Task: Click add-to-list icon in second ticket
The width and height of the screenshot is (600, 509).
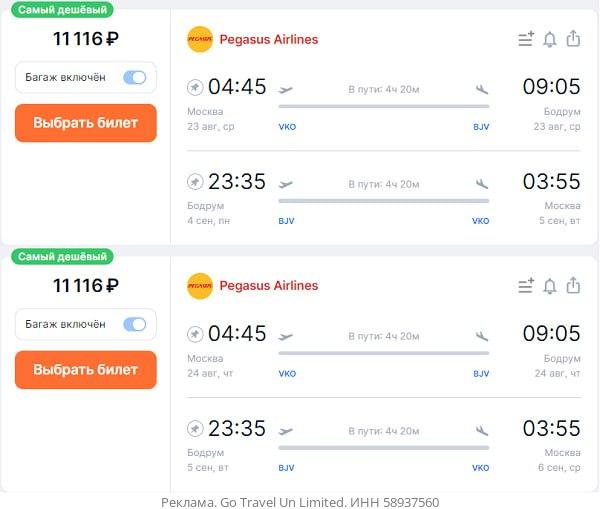Action: tap(526, 286)
